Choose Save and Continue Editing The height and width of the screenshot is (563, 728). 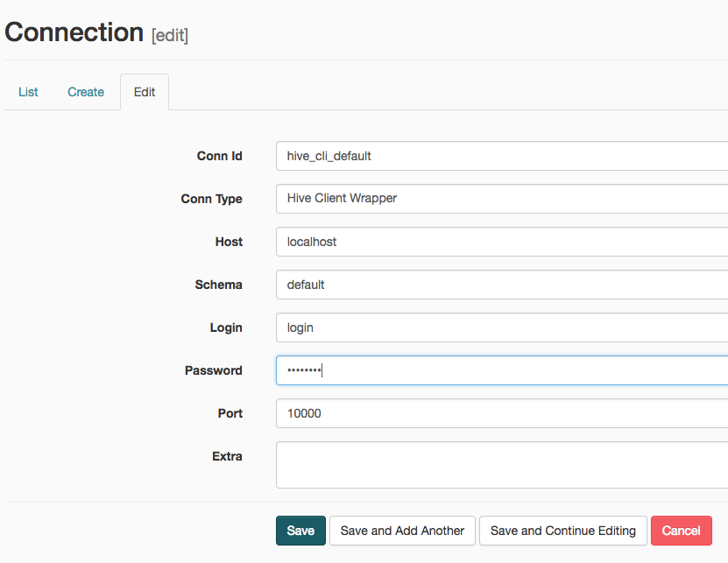coord(562,531)
